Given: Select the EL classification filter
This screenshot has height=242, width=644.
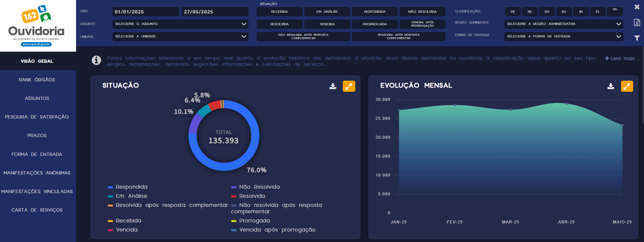Looking at the screenshot, I should click(x=598, y=12).
